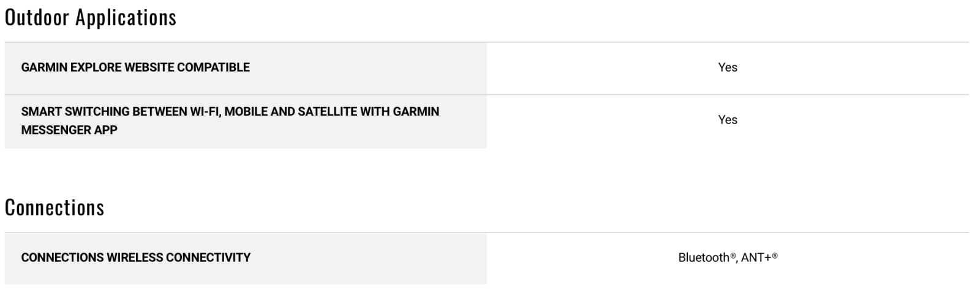Click the Outdoor Applications section heading
The height and width of the screenshot is (293, 980).
(x=91, y=17)
